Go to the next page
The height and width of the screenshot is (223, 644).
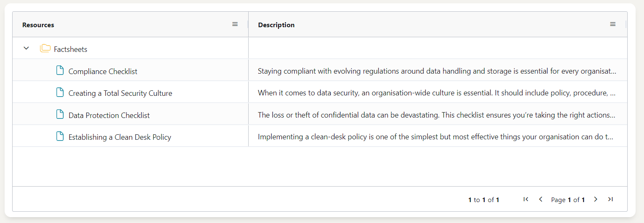click(595, 200)
